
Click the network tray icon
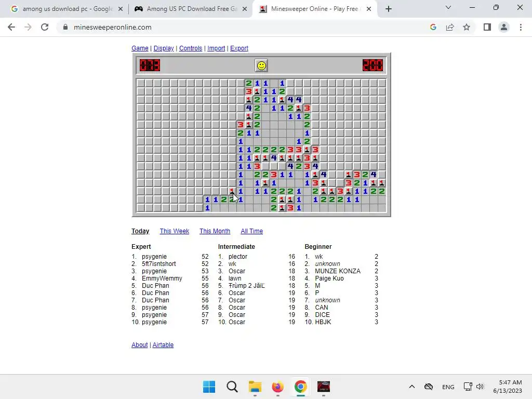click(468, 387)
